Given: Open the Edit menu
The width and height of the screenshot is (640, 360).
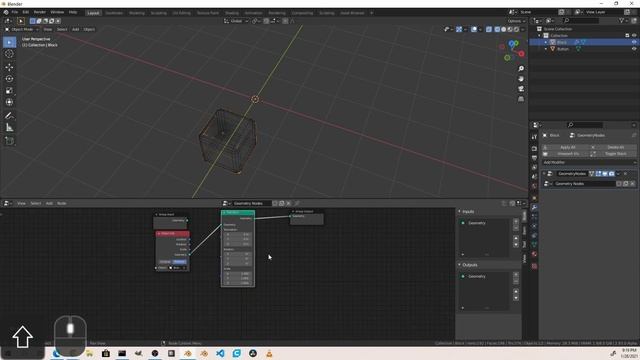Looking at the screenshot, I should tap(25, 13).
